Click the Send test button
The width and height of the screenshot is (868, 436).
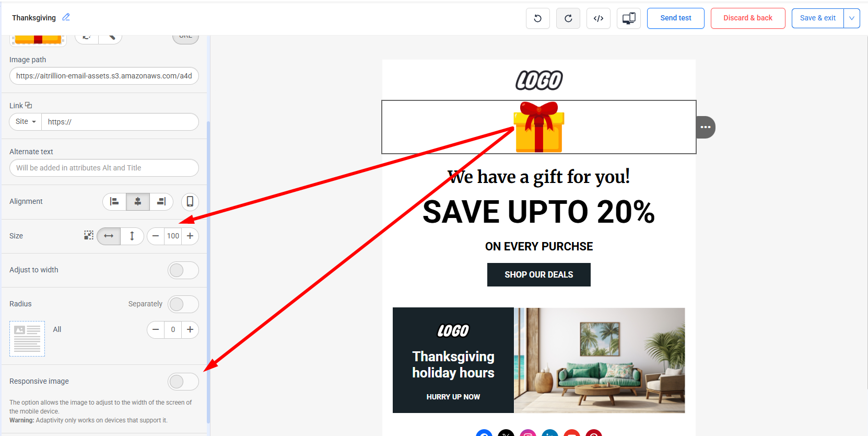(x=676, y=18)
